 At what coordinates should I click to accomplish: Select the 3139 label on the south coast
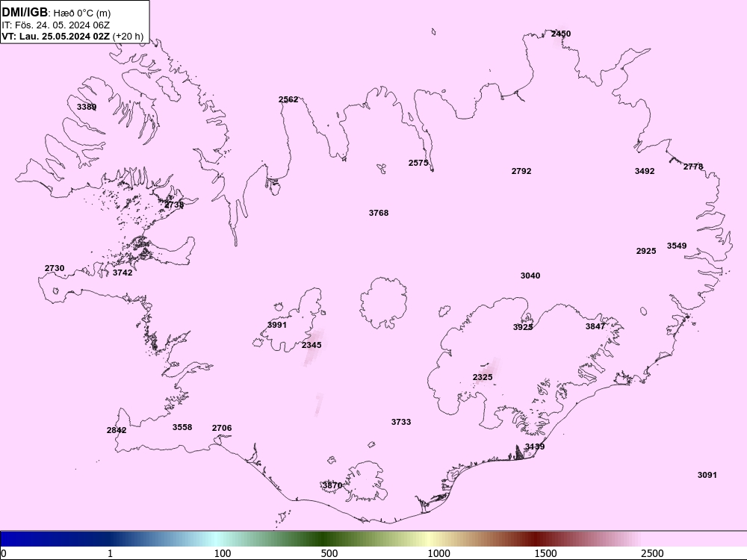535,447
